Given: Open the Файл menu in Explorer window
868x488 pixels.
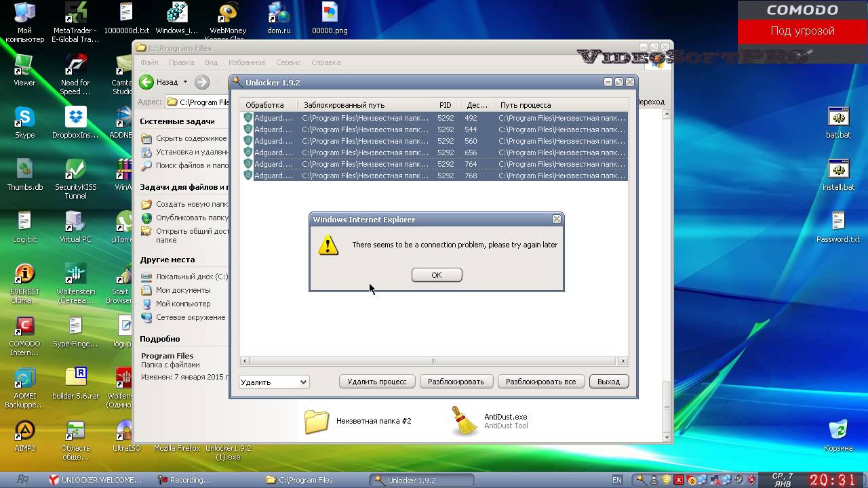Looking at the screenshot, I should point(149,62).
